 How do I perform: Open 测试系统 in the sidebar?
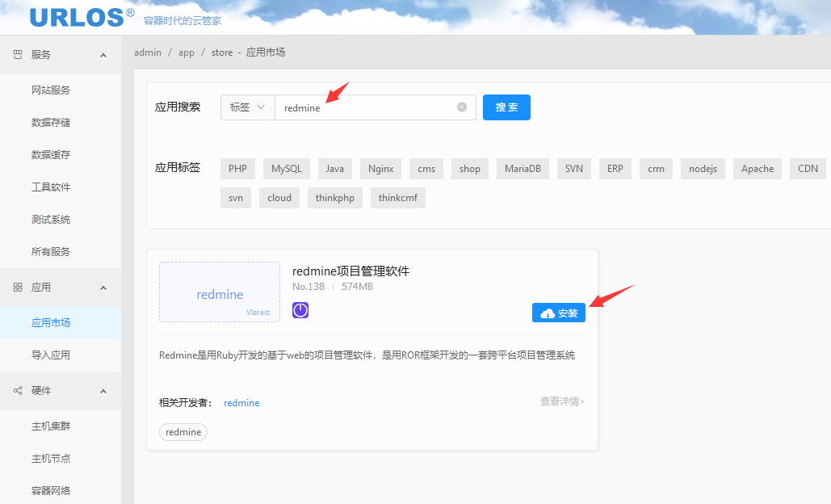pos(51,220)
